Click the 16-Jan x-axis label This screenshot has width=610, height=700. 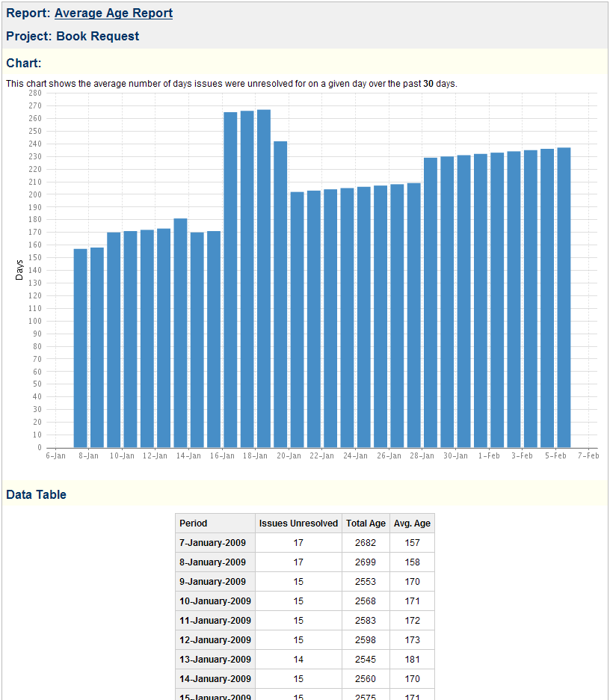pos(222,455)
